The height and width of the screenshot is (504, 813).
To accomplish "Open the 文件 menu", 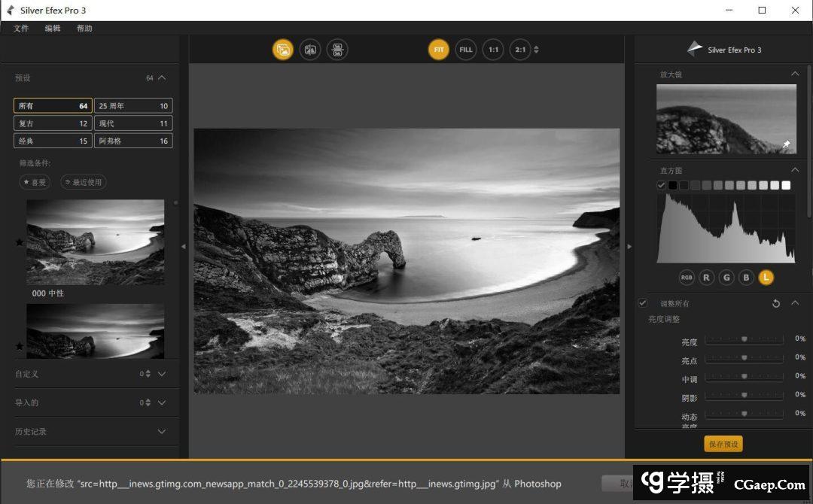I will tap(21, 29).
